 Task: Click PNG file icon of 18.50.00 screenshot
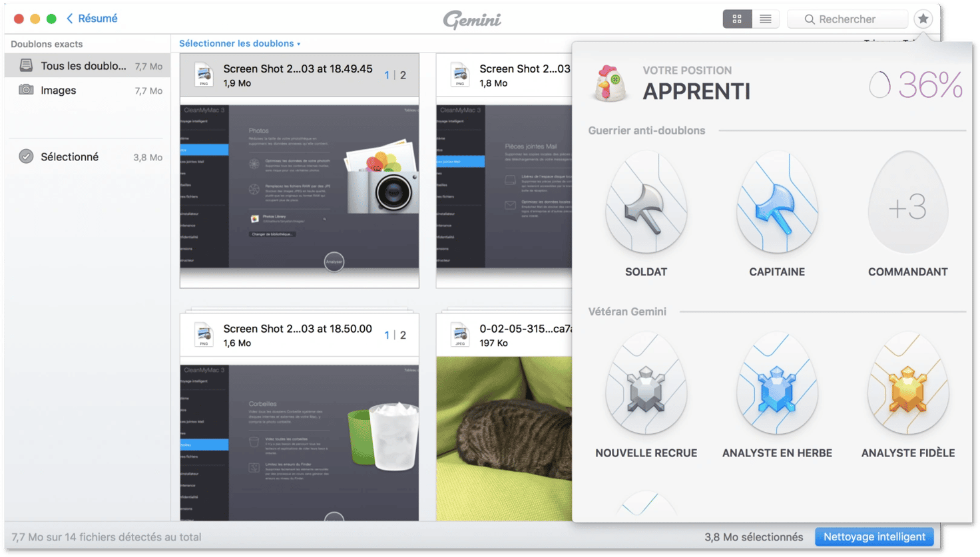[204, 334]
